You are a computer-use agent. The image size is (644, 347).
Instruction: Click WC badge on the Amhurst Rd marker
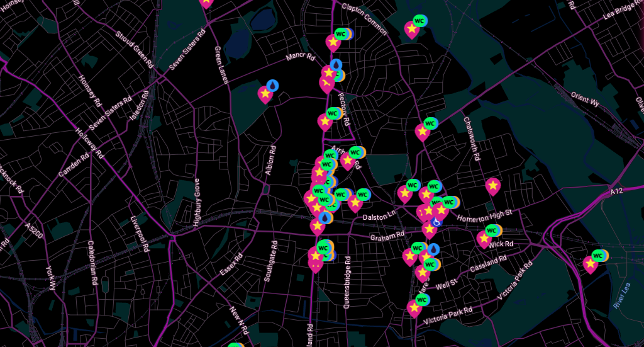(355, 152)
